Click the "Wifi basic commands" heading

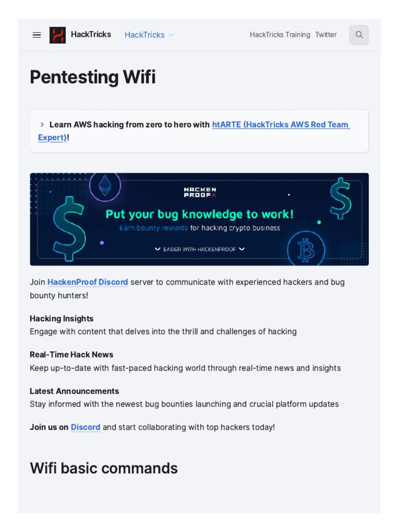(x=104, y=468)
